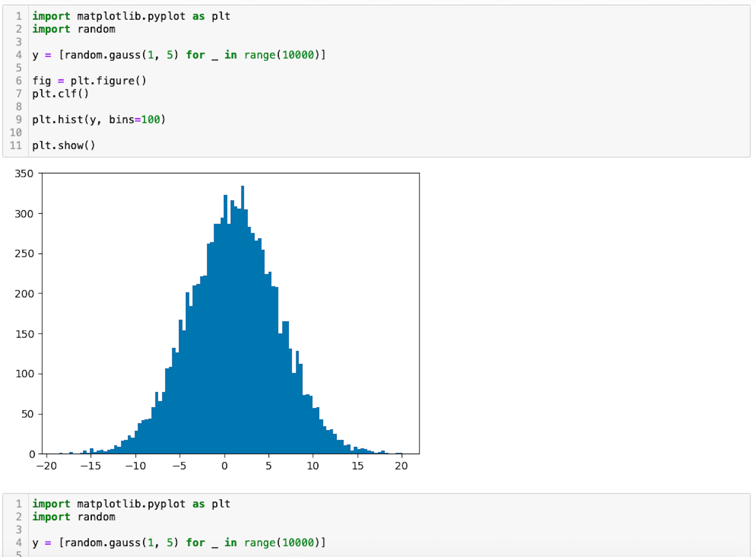Click the −20 tick label on the x-axis
This screenshot has width=756, height=557.
coord(46,466)
